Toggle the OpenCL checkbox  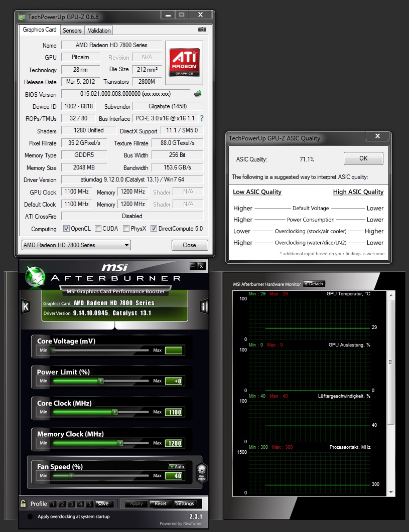click(66, 228)
